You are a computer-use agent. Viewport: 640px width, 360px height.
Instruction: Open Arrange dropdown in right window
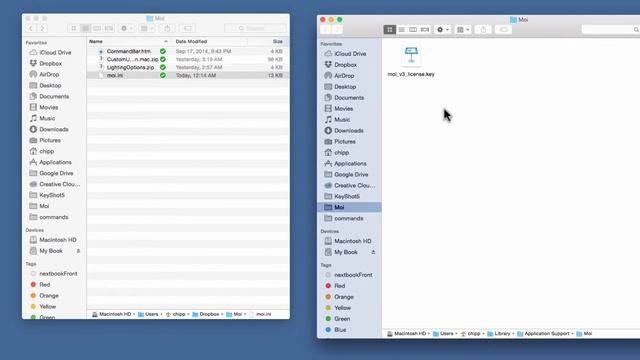(x=463, y=30)
